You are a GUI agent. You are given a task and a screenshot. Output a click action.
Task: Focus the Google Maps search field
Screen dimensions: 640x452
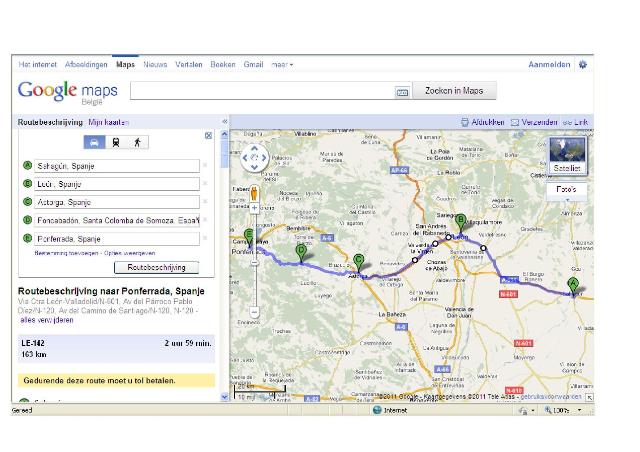[x=262, y=91]
